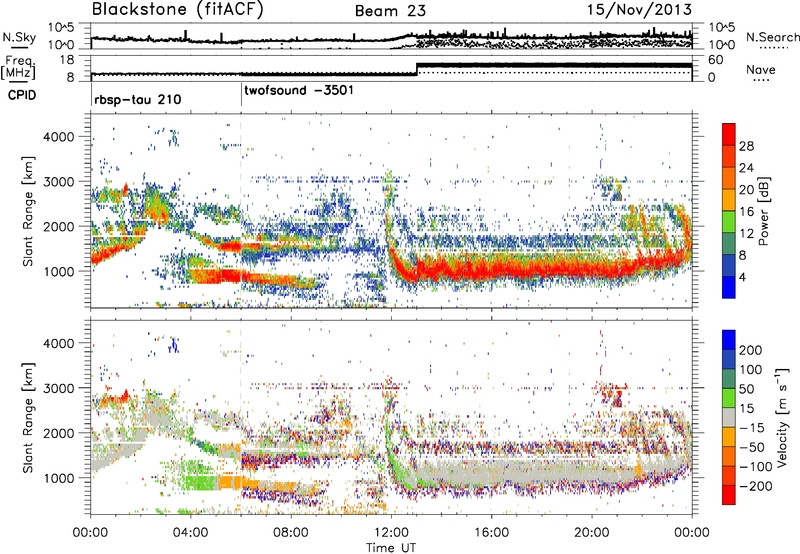The width and height of the screenshot is (800, 554).
Task: Pick the red top segment of Power colorbar
Action: 729,134
